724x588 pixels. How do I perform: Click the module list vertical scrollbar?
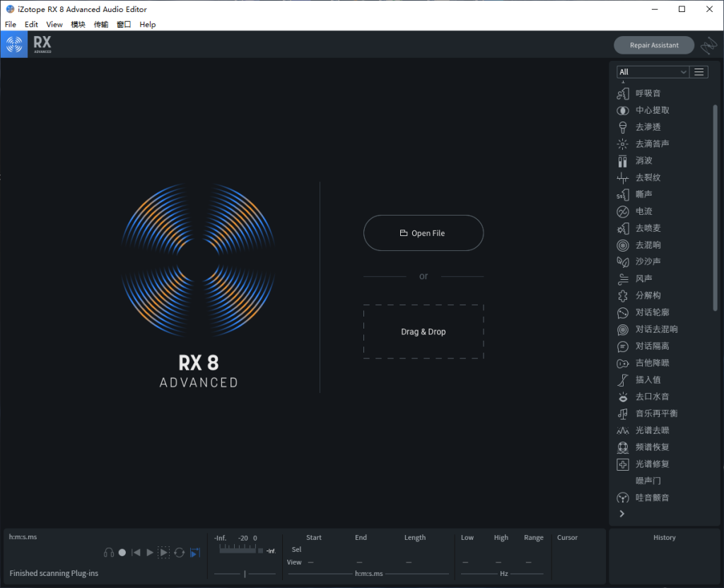pos(716,208)
